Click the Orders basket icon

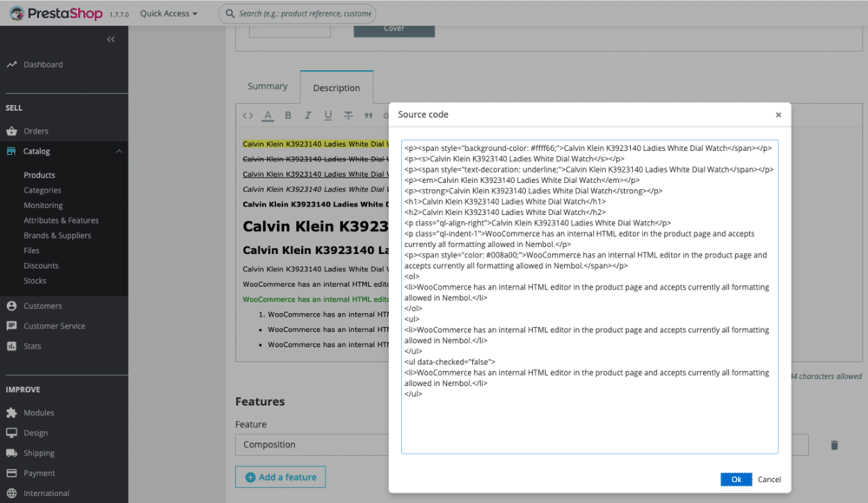11,131
